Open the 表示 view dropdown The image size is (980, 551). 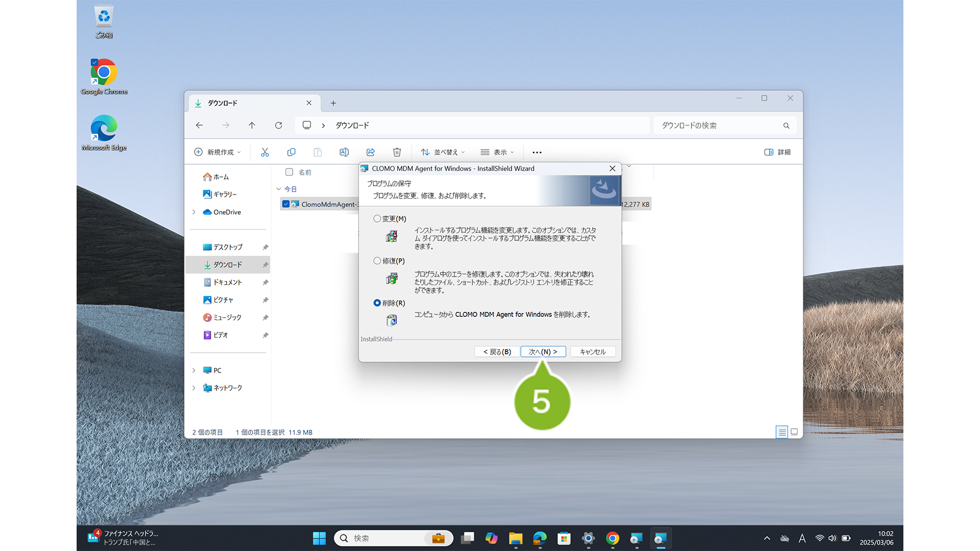pos(497,152)
